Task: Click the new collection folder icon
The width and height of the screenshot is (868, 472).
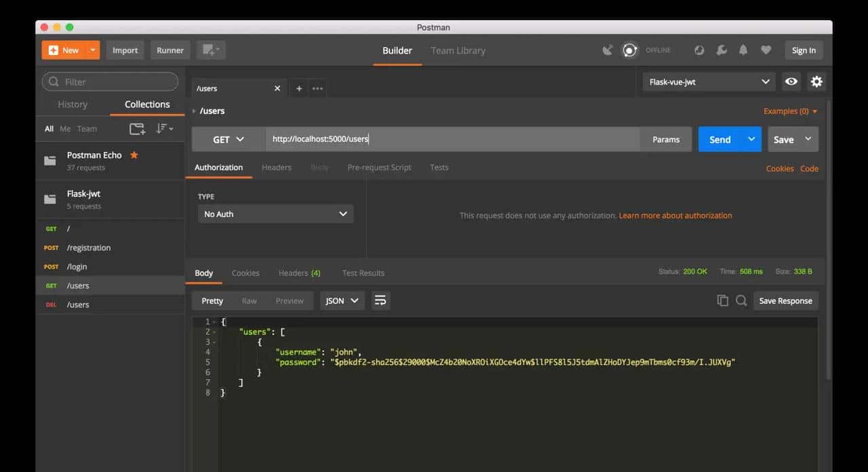Action: point(137,129)
